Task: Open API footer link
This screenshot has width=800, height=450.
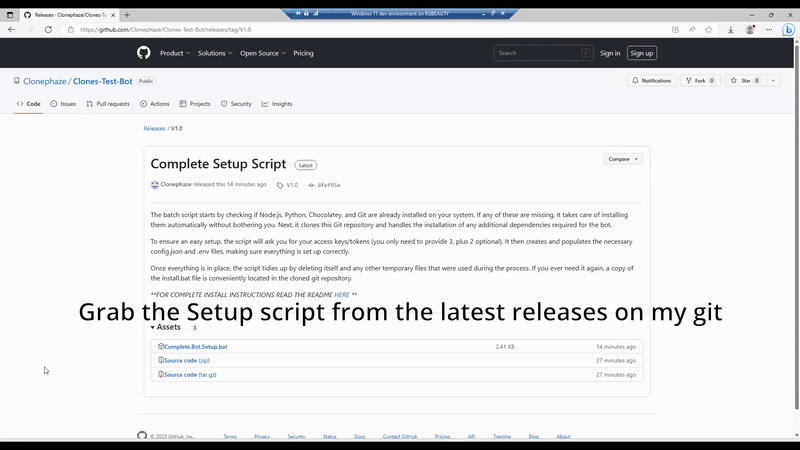Action: (471, 437)
